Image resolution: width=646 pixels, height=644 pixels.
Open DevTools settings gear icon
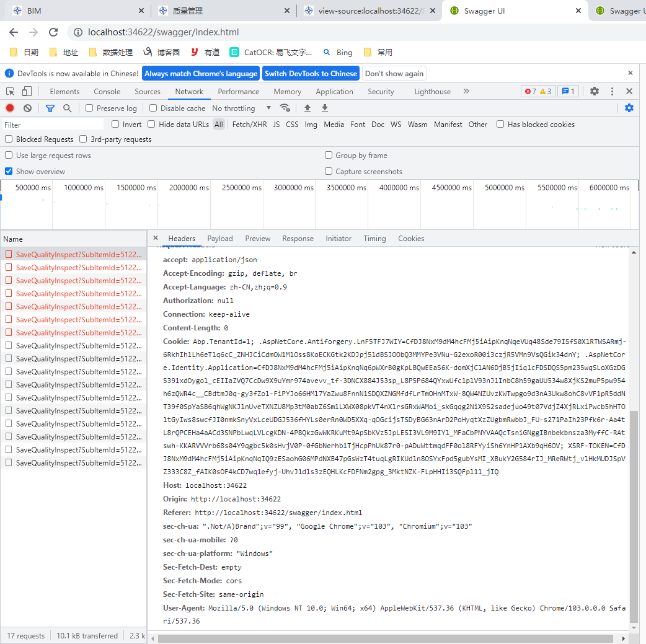[x=594, y=91]
